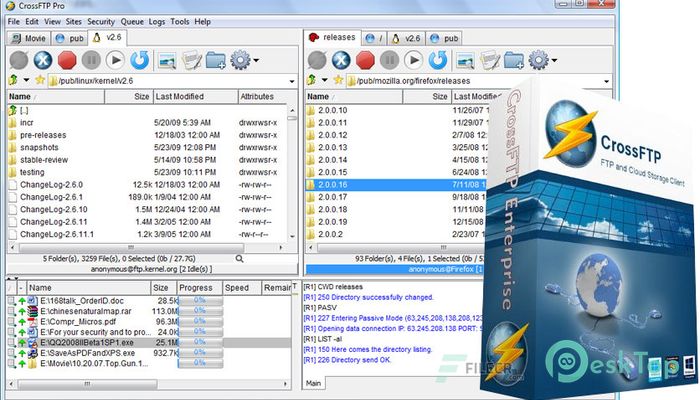Expand left pane settings gear dropdown arrow
Viewport: 700px width, 400px height.
(256, 60)
